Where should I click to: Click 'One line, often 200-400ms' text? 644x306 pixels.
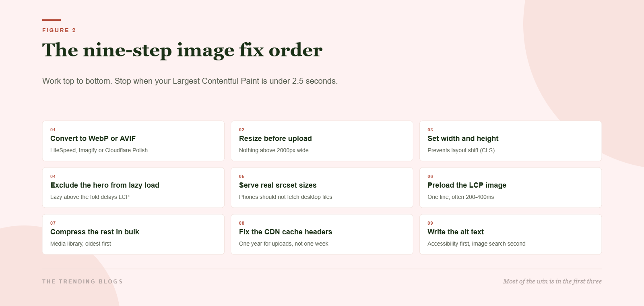coord(460,197)
